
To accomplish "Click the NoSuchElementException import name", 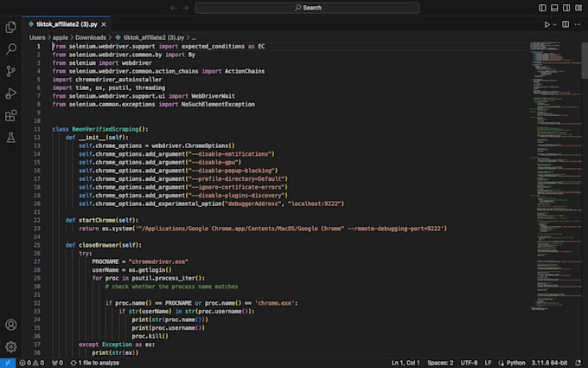I will pyautogui.click(x=218, y=105).
